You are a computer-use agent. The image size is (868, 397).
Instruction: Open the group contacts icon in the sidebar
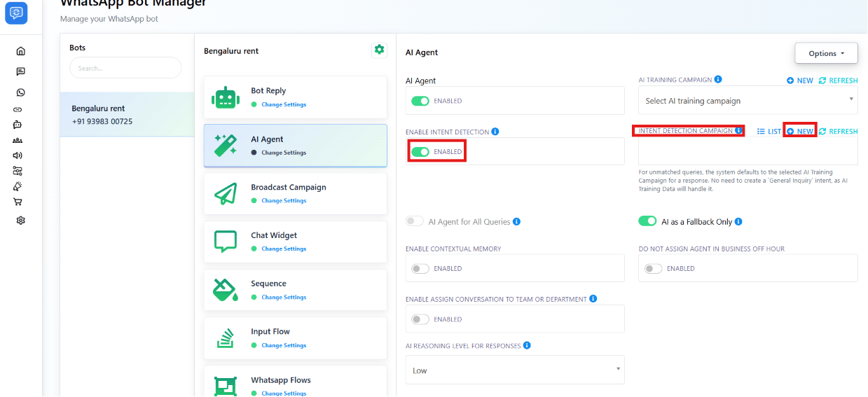(x=18, y=140)
